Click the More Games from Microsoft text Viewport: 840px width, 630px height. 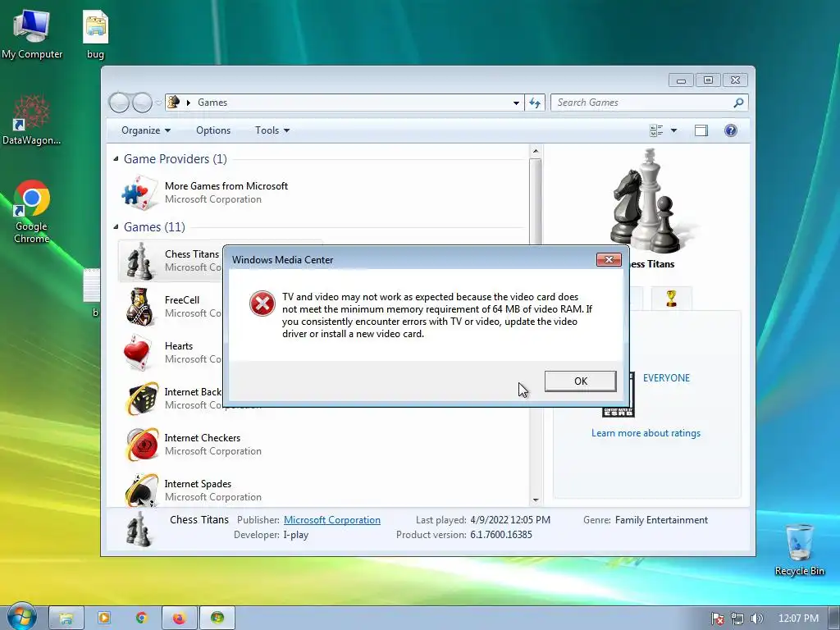[x=226, y=186]
